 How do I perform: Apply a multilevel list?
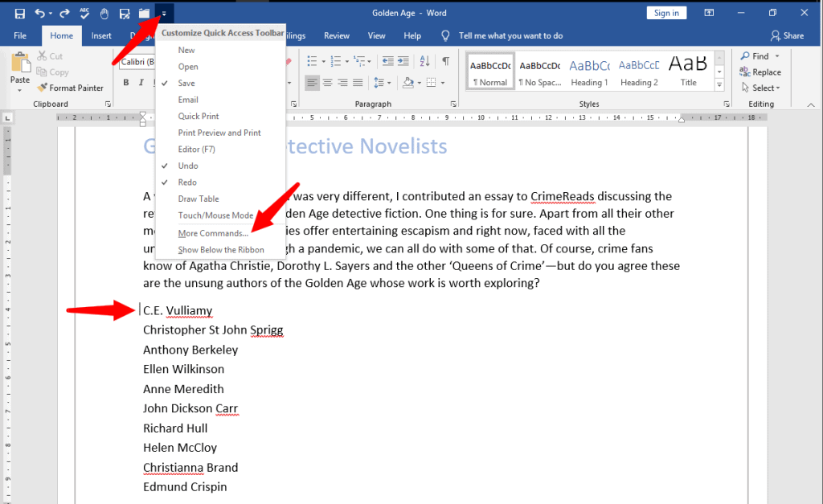click(x=359, y=61)
